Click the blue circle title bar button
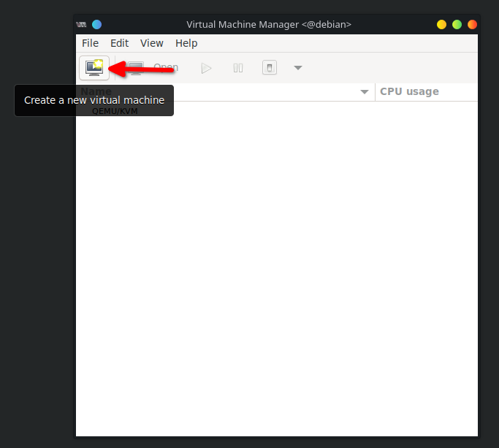Viewport: 499px width, 448px height. point(96,24)
